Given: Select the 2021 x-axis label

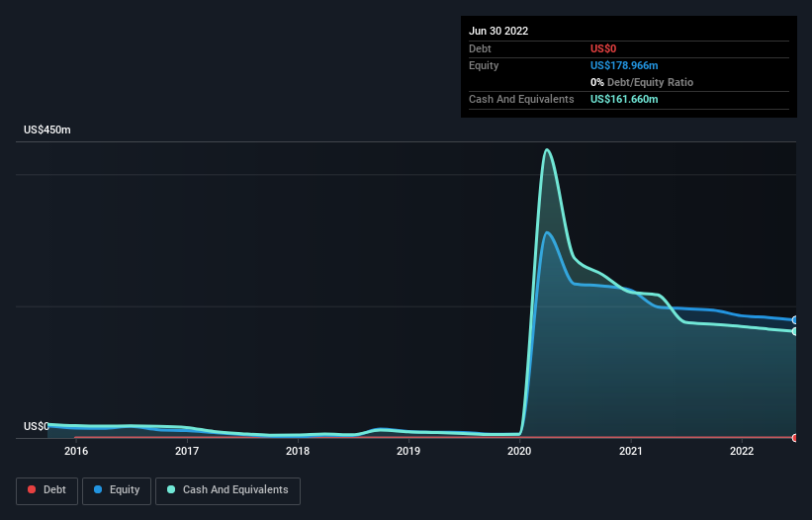Looking at the screenshot, I should tap(631, 451).
